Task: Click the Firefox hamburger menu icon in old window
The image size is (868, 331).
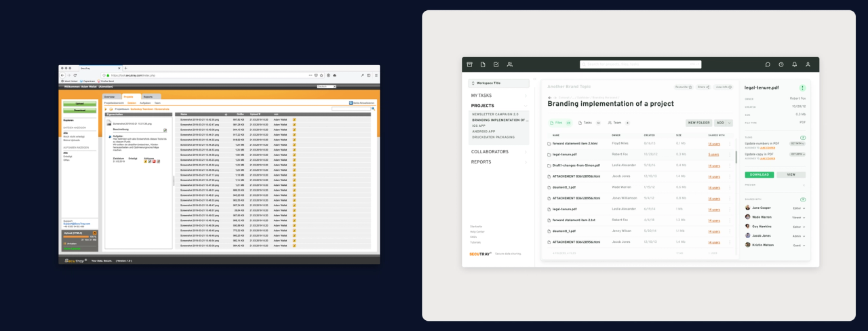Action: click(x=375, y=75)
